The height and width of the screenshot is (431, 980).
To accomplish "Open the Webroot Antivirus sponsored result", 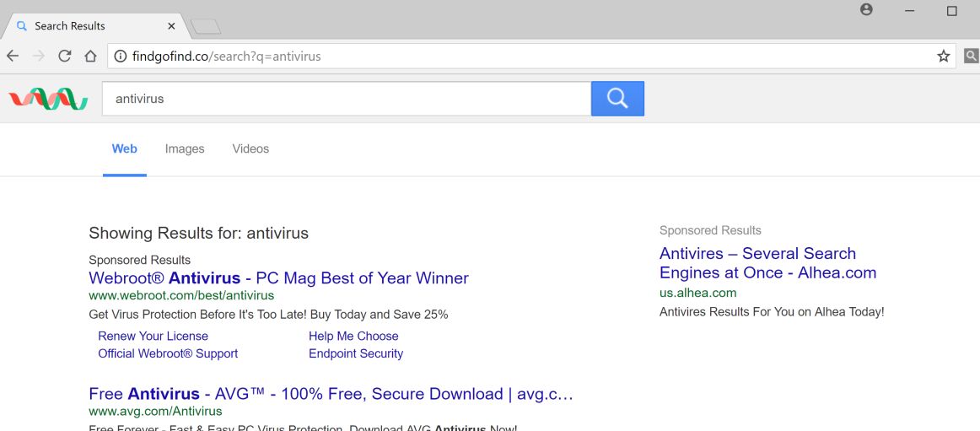I will (x=278, y=278).
